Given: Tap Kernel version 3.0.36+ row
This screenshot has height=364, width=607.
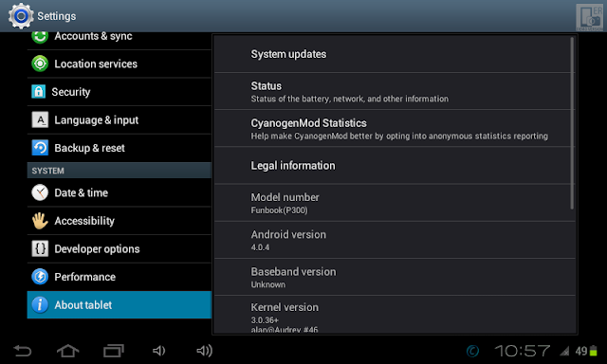Looking at the screenshot, I should click(395, 314).
